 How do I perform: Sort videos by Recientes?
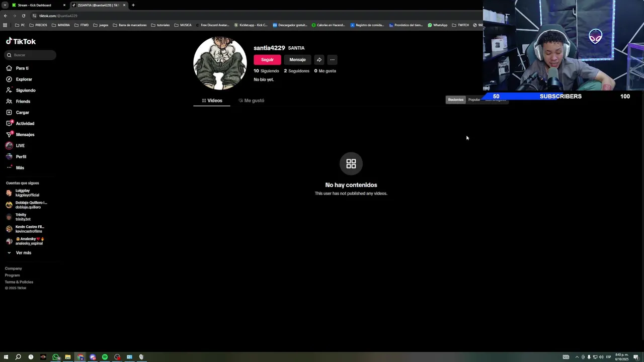(456, 100)
